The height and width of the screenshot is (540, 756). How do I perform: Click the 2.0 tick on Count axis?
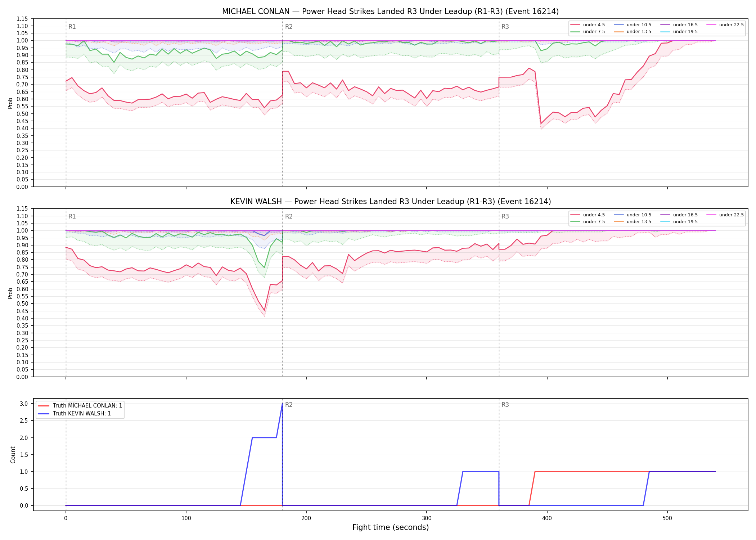24,438
